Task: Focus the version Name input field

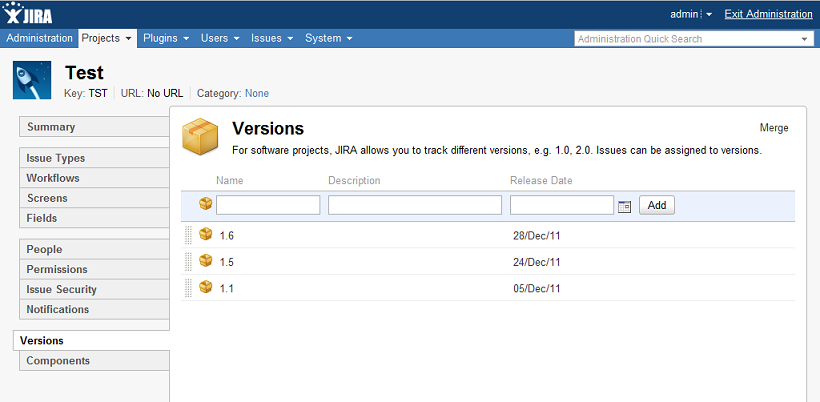Action: (x=268, y=205)
